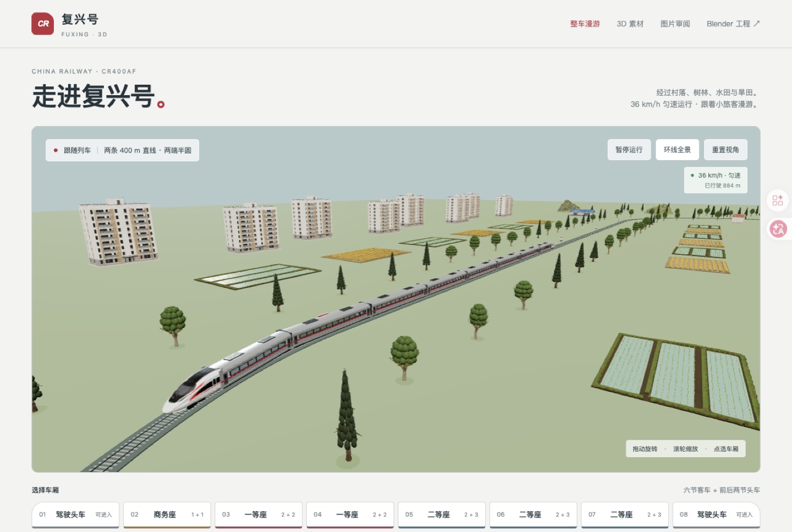Viewport: 792px width, 532px height.
Task: Click the 36 km/h · 匀速 speed readout
Action: point(719,175)
